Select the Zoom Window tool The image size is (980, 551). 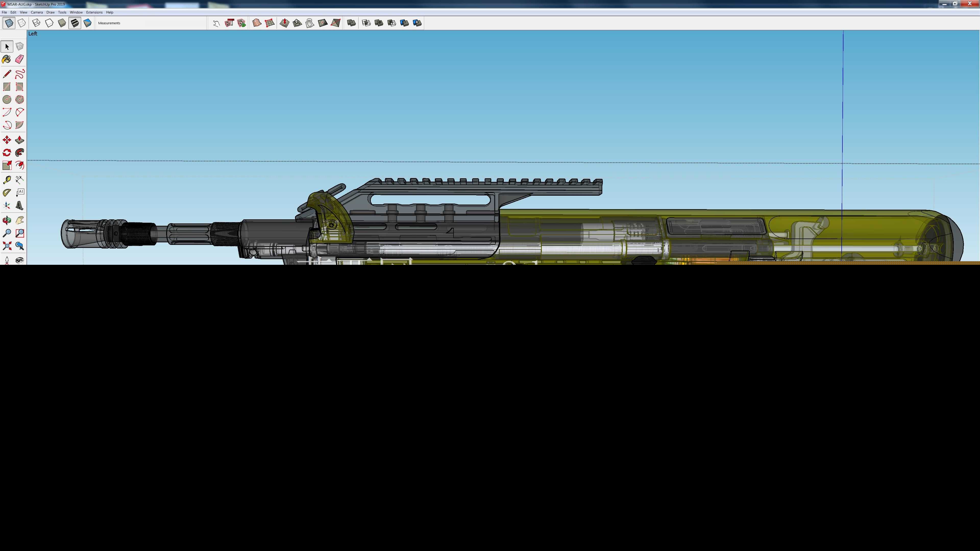[20, 233]
